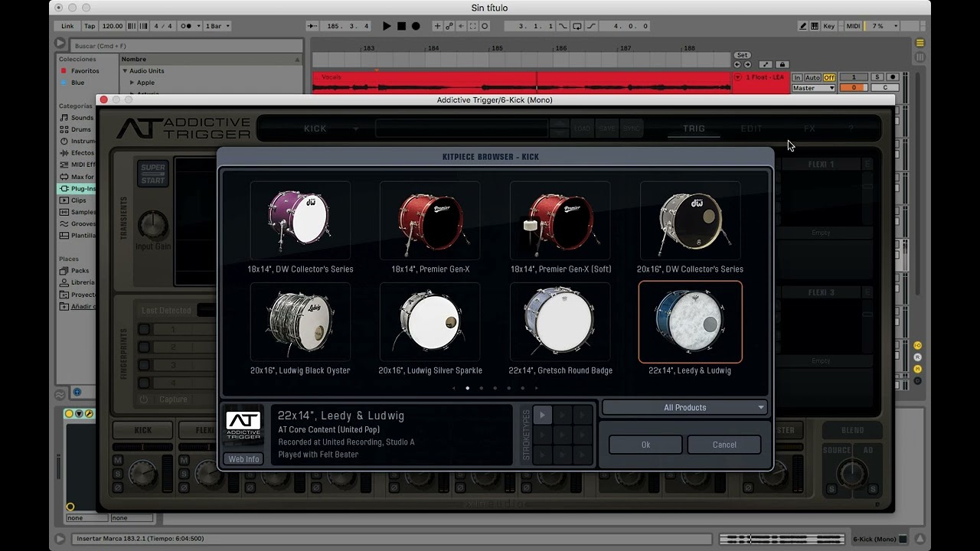Go to next kitpiece browser page arrow
Screen dimensions: 980x551
[x=536, y=388]
